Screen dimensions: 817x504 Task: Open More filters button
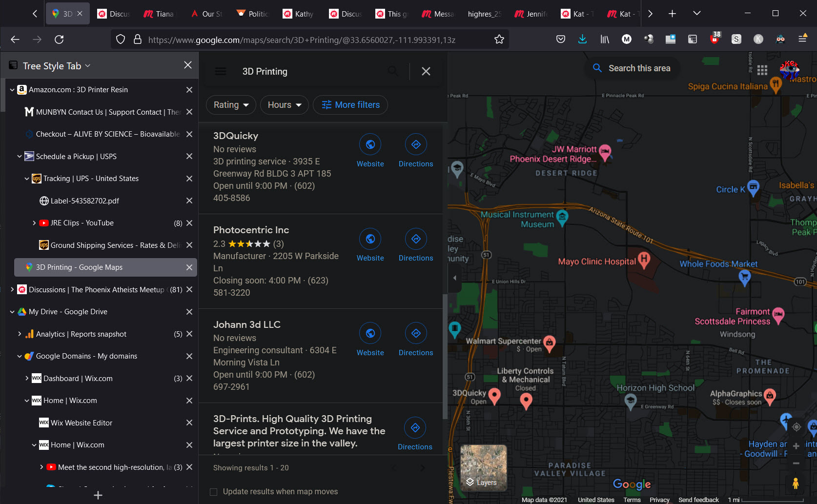(350, 105)
